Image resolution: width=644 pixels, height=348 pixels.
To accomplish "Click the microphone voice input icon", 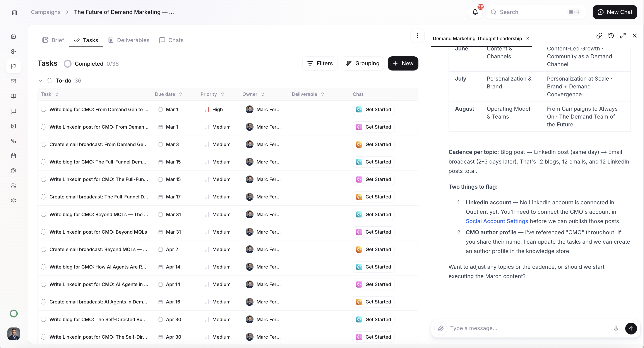I will [616, 328].
